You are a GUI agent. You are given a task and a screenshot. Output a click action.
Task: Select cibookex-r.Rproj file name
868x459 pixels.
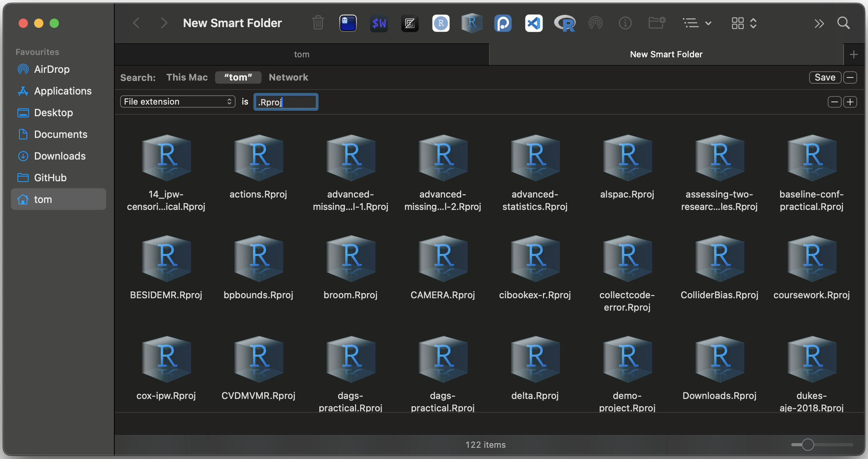coord(535,295)
